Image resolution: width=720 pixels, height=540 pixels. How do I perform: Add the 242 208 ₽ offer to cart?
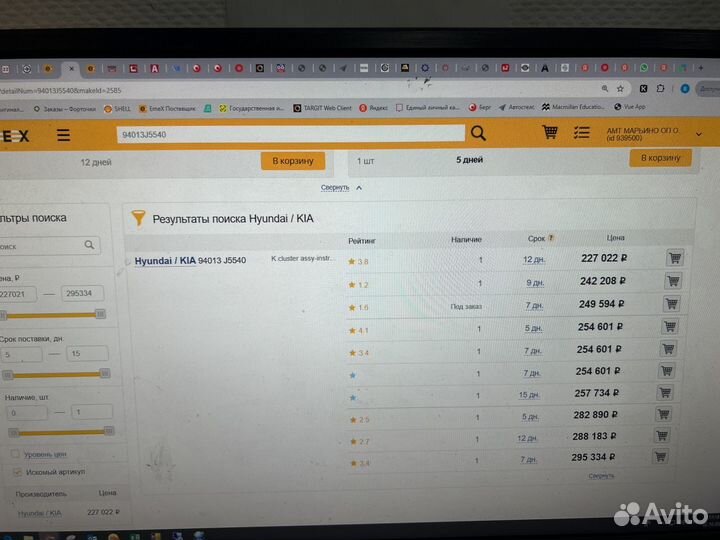click(x=673, y=281)
